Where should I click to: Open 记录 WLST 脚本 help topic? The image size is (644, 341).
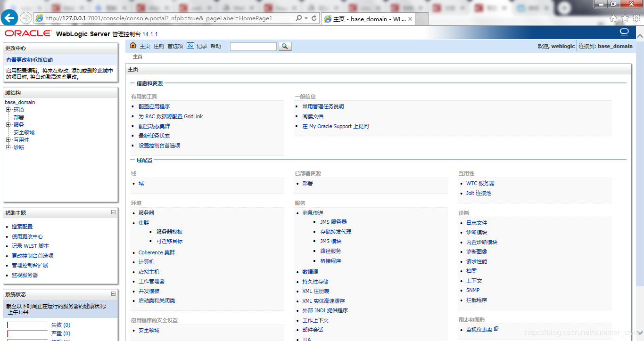(x=30, y=246)
